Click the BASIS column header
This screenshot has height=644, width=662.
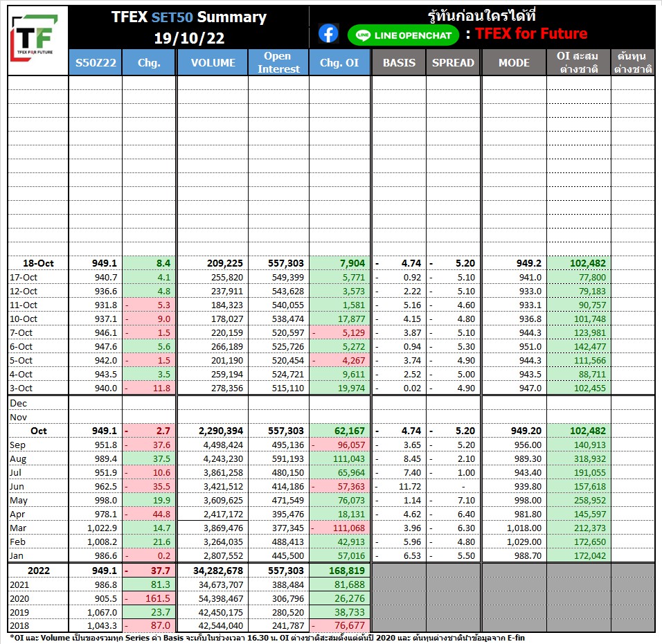point(399,62)
